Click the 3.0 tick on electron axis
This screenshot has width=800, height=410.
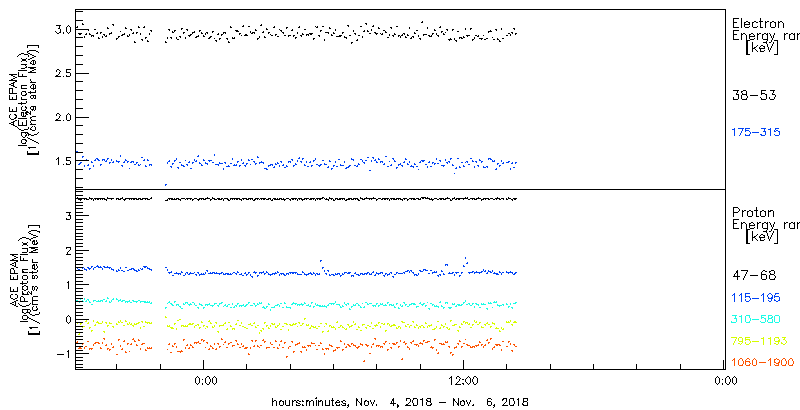point(61,30)
